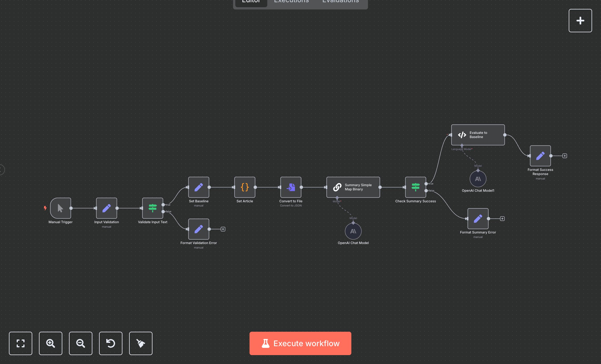Screen dimensions: 601x364
Task: Select the Input Validation edit node
Action: click(x=107, y=208)
